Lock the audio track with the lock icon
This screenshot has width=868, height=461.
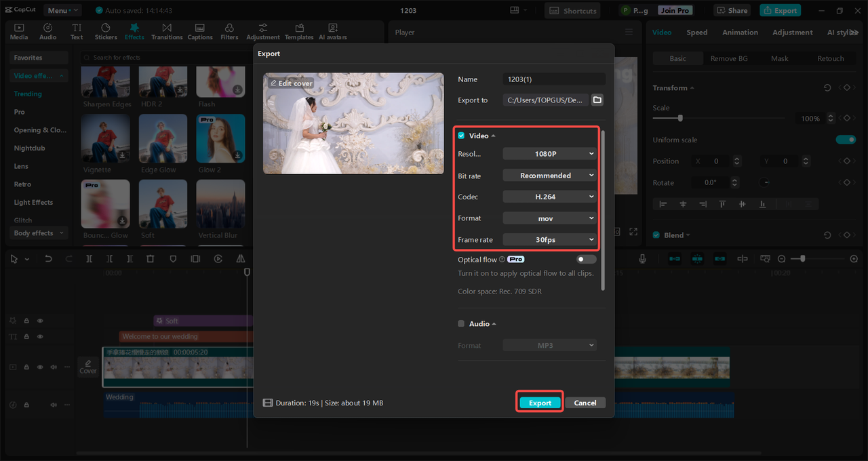[26, 405]
